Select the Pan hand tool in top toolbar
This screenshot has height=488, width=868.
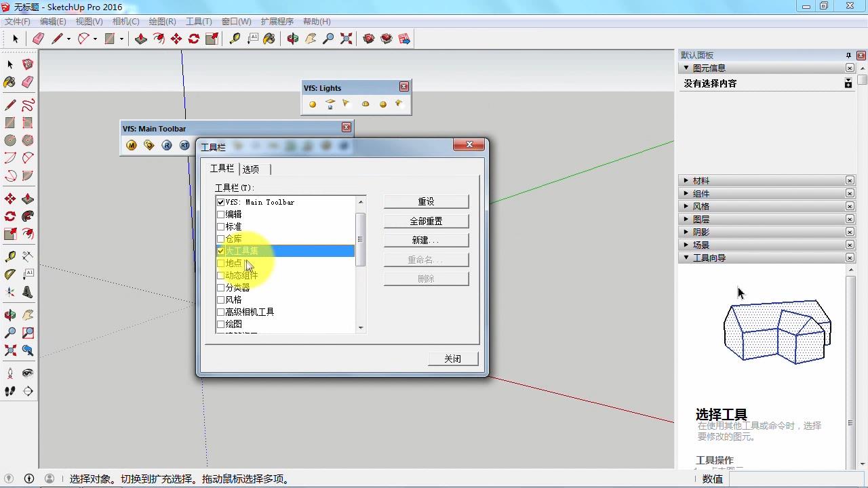(311, 39)
